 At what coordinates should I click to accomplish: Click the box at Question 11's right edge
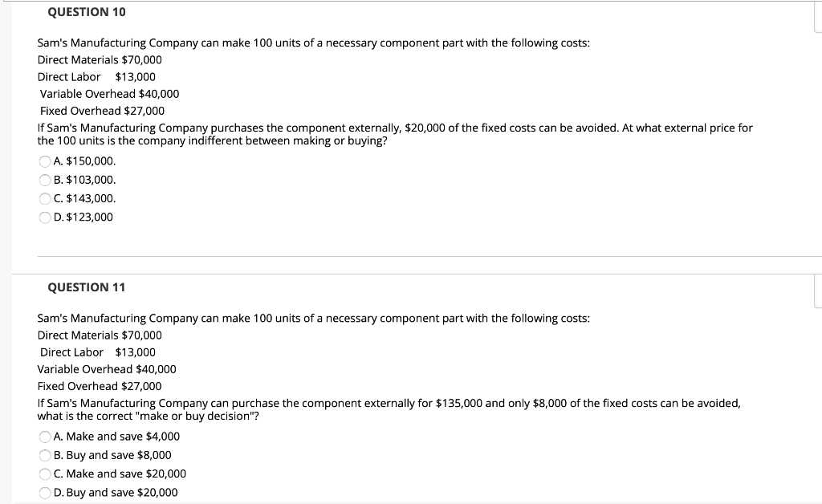[818, 291]
